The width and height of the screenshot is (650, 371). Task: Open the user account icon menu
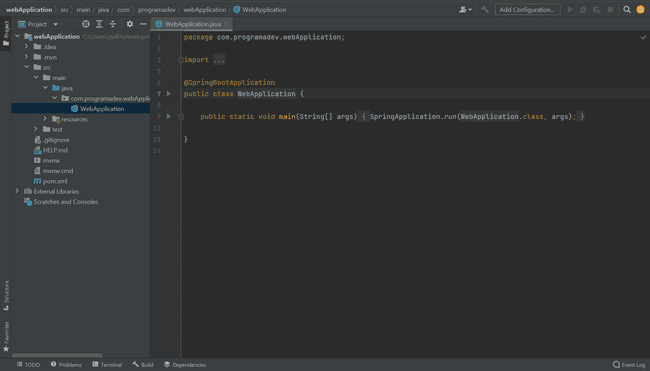(x=465, y=9)
